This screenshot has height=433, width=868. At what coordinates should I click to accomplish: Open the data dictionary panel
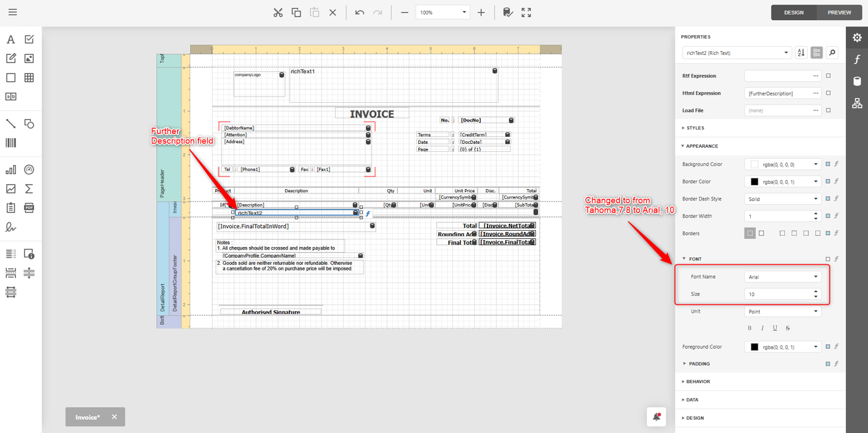[857, 81]
